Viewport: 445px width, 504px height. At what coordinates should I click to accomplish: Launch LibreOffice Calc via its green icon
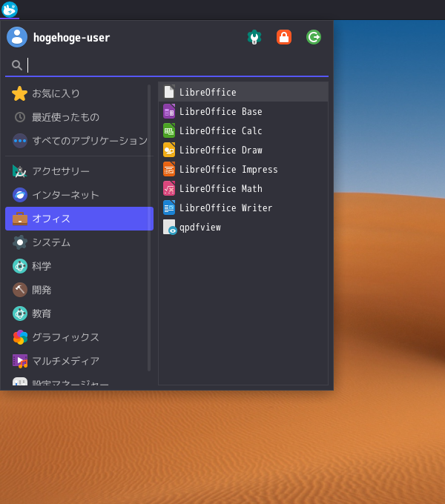pos(169,131)
